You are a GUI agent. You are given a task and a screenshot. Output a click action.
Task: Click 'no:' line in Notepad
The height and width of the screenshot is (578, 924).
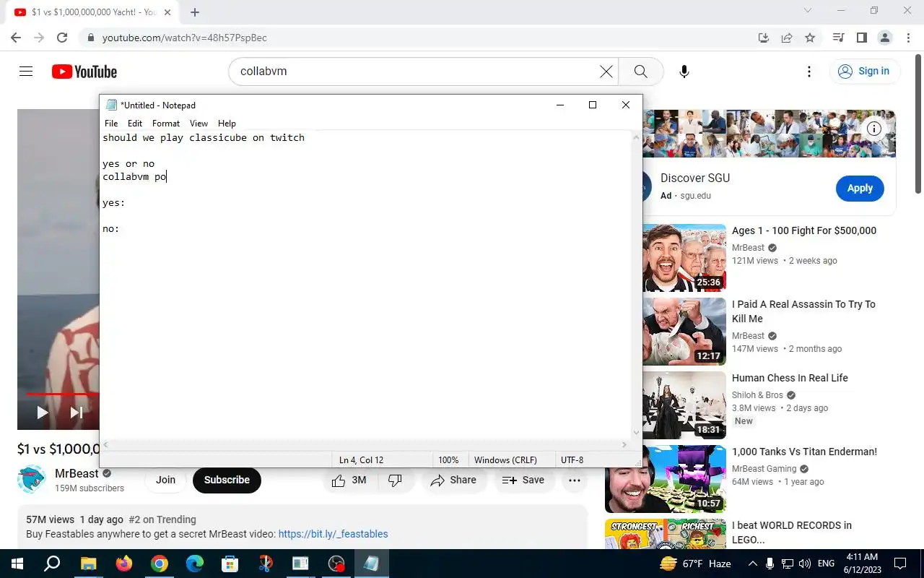point(111,229)
